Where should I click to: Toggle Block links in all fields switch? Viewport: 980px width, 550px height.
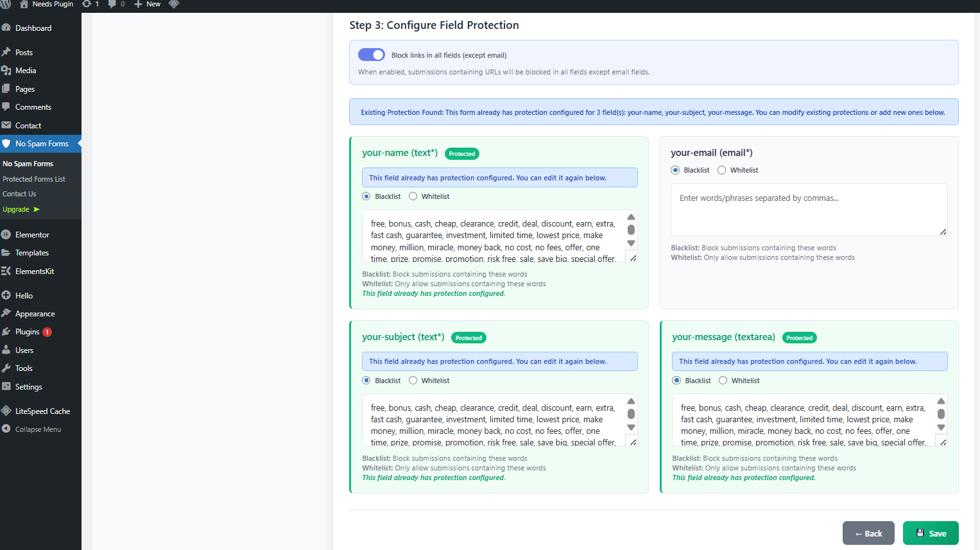[371, 55]
